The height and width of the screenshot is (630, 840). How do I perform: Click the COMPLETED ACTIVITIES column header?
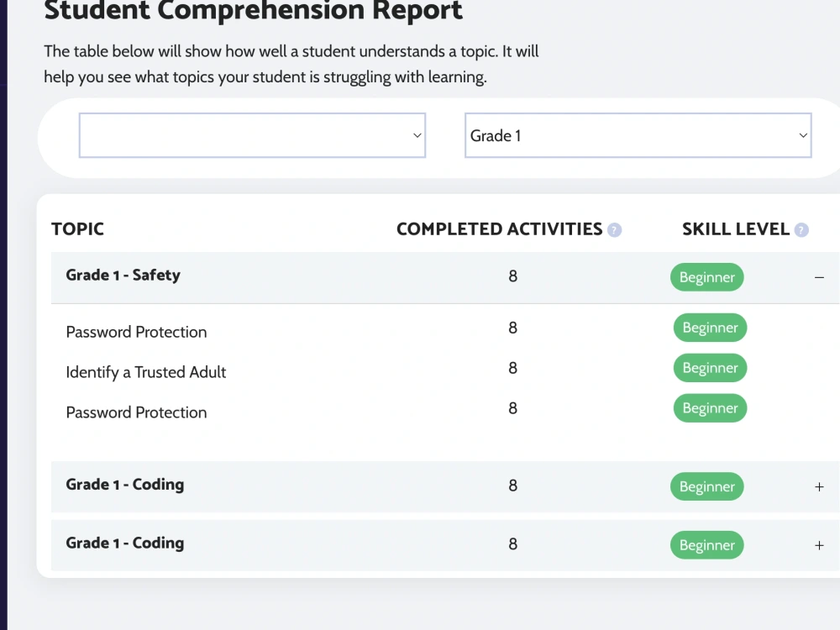[x=499, y=229]
